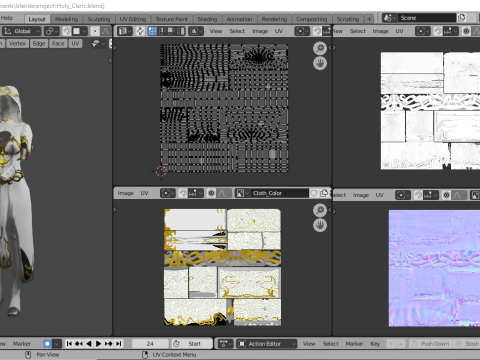Open Image menu in Cloth_Color editor
This screenshot has height=360, width=480.
pyautogui.click(x=125, y=193)
